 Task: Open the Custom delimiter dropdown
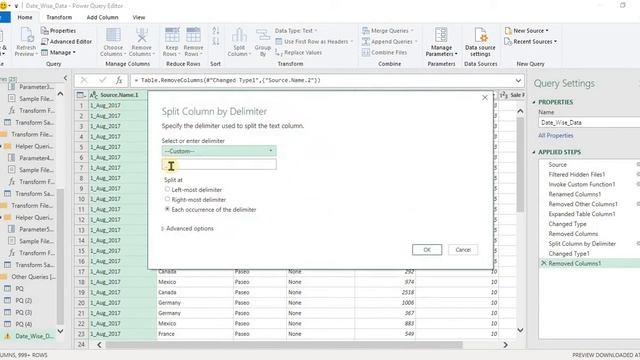[219, 151]
